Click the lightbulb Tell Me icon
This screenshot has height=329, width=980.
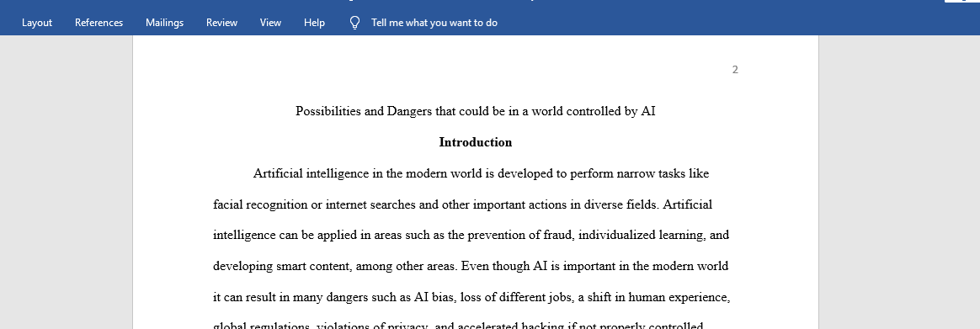[354, 23]
